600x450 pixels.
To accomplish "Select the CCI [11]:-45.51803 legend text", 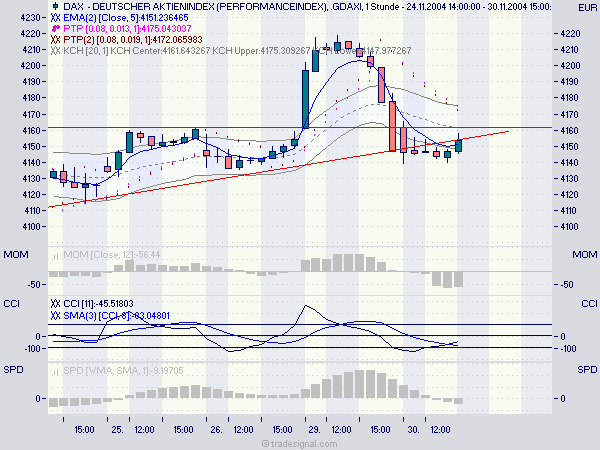I will (x=98, y=304).
